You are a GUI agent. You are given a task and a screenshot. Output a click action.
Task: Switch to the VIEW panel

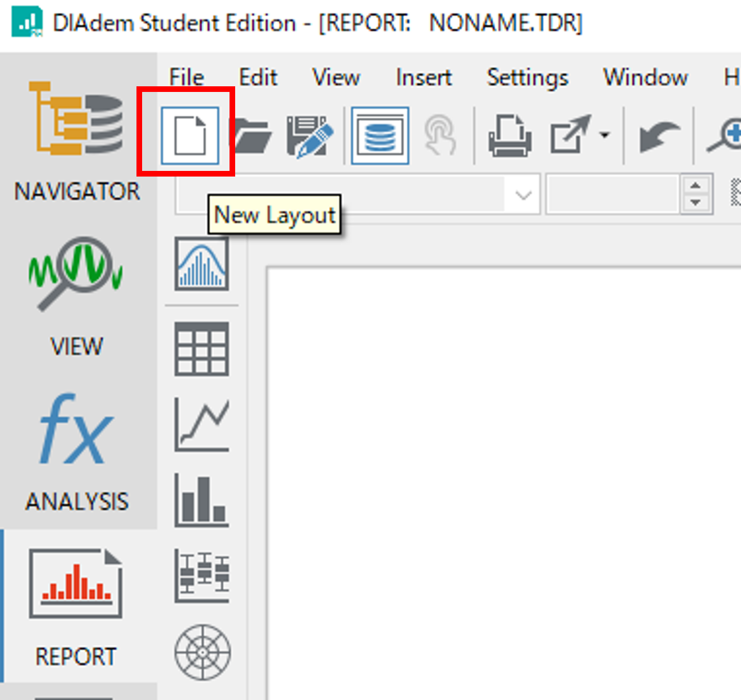tap(77, 296)
